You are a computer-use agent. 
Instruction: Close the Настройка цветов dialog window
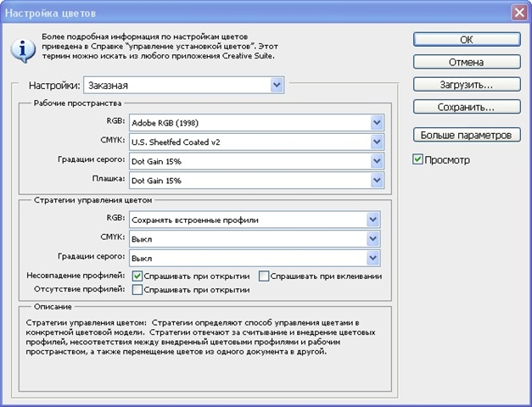pos(519,12)
